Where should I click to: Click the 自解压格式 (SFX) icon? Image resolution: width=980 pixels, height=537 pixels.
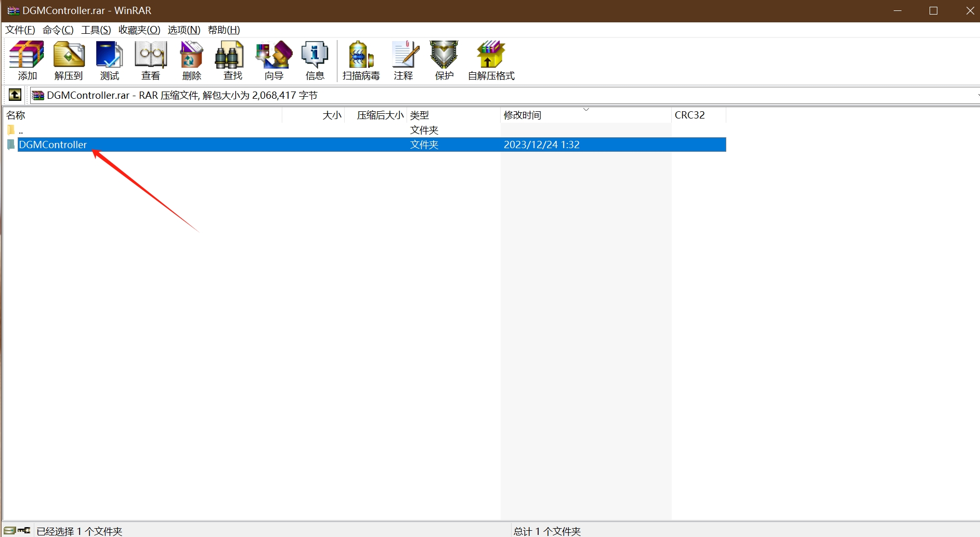click(491, 55)
